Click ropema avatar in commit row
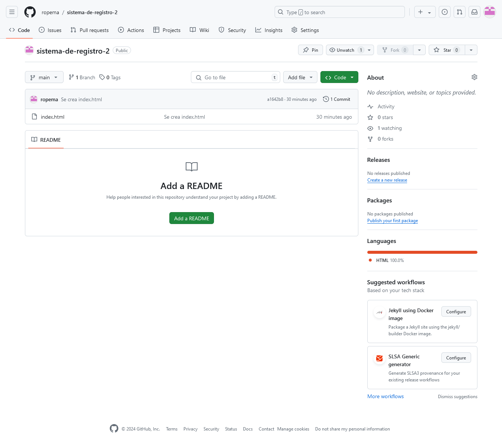The width and height of the screenshot is (502, 448). coord(34,99)
